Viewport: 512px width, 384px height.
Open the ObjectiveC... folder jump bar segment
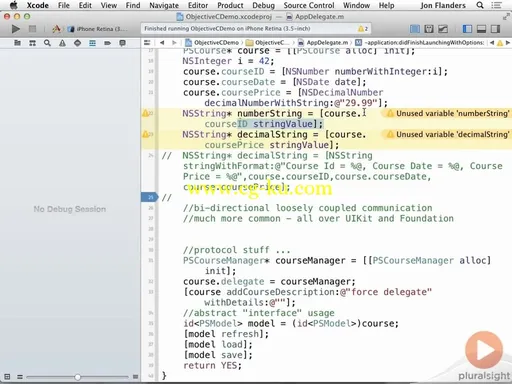click(x=268, y=43)
